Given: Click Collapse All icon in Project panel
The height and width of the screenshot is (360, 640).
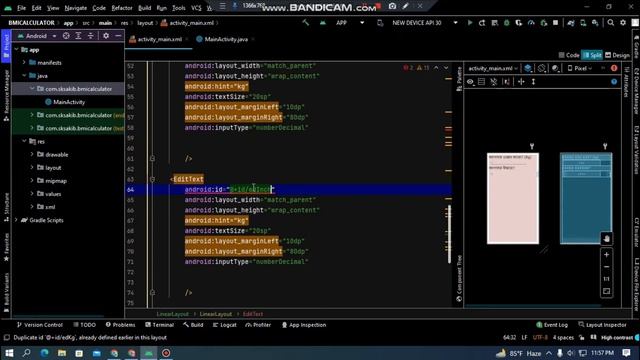Looking at the screenshot, I should pos(90,36).
